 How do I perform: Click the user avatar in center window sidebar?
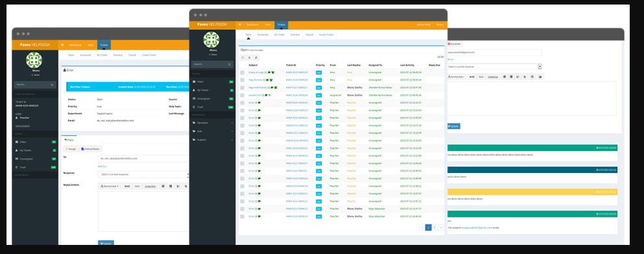[x=212, y=40]
